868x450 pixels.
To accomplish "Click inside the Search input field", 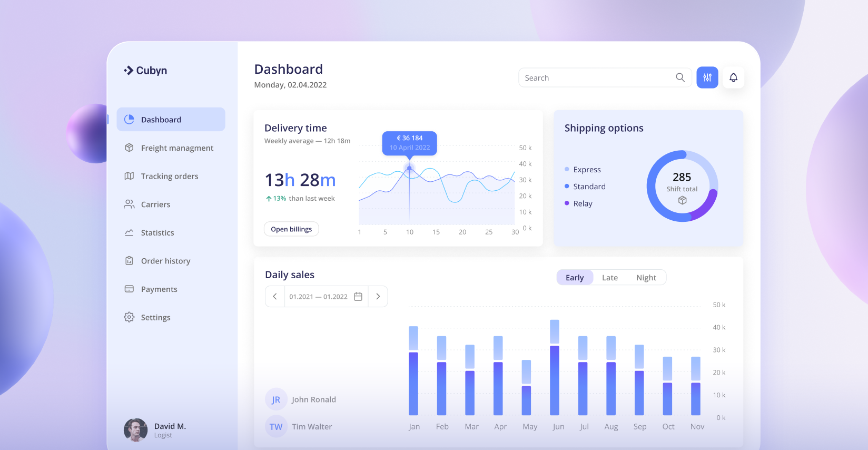I will point(595,78).
